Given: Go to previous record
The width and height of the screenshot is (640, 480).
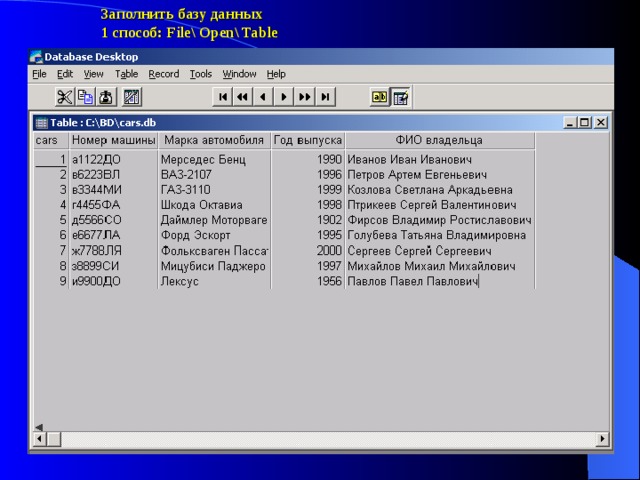Looking at the screenshot, I should click(263, 97).
